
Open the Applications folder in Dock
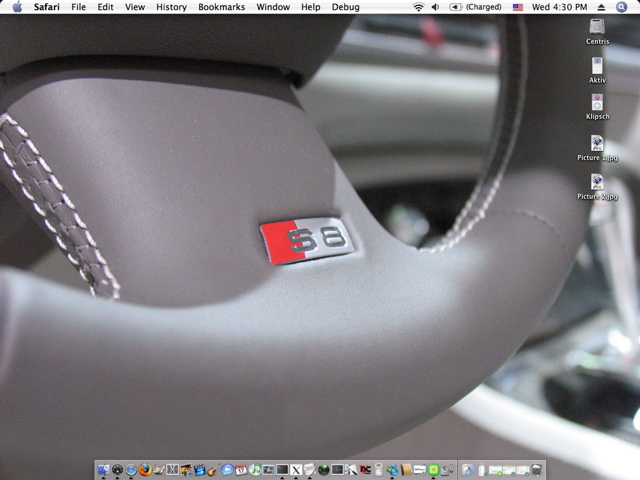(x=468, y=470)
